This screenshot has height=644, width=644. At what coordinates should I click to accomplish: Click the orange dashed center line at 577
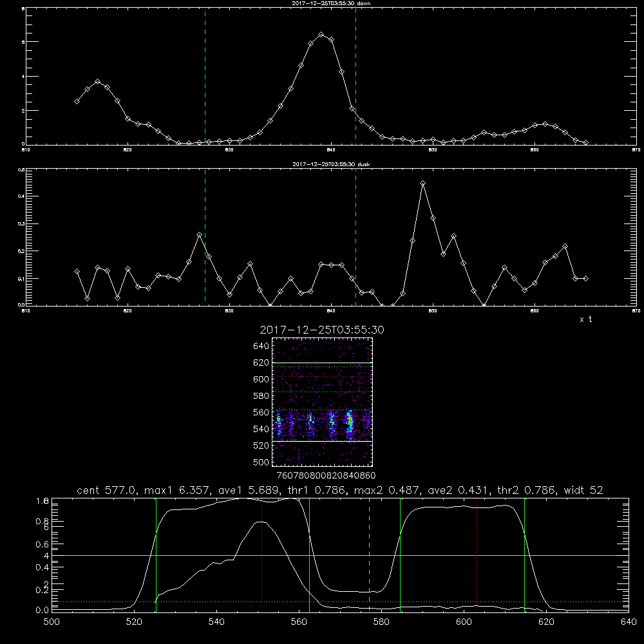pyautogui.click(x=369, y=554)
